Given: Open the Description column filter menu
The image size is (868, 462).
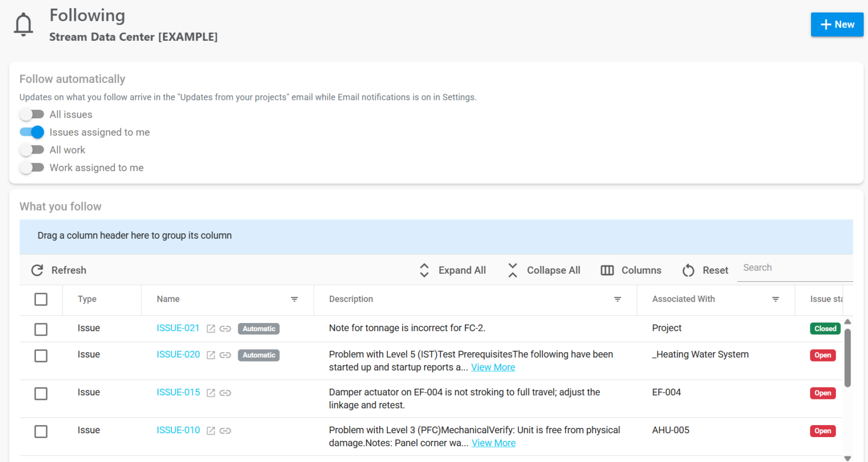Looking at the screenshot, I should click(x=617, y=299).
